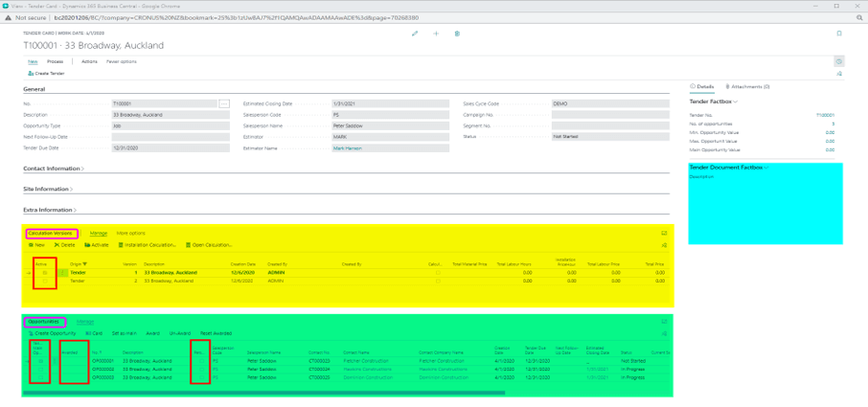Toggle Active checkbox for Version 2 row
The width and height of the screenshot is (868, 407).
[x=44, y=282]
